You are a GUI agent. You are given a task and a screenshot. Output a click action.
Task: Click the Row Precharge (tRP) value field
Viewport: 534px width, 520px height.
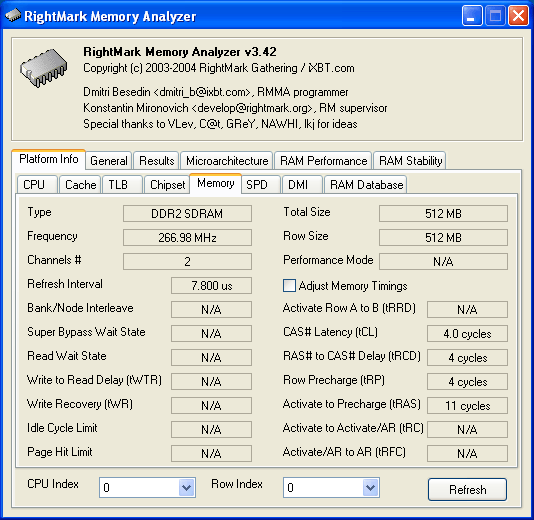pos(467,381)
